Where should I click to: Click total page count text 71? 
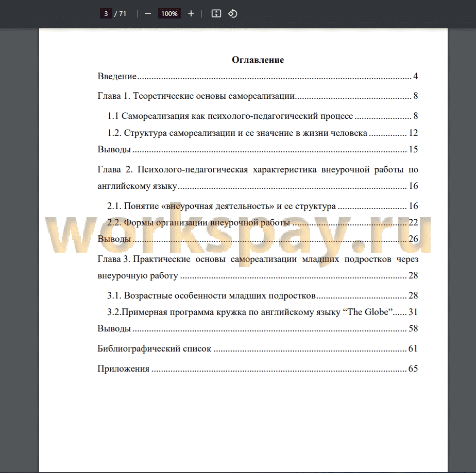point(123,14)
